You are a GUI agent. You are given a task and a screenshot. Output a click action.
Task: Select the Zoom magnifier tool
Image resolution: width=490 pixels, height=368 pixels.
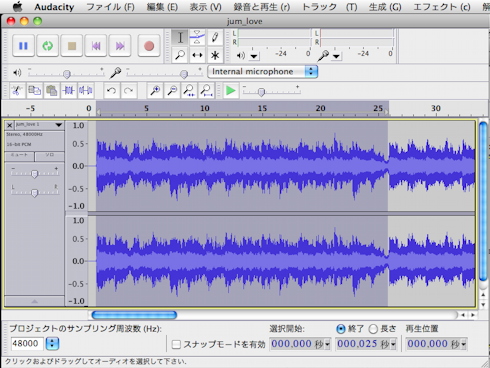pos(180,55)
